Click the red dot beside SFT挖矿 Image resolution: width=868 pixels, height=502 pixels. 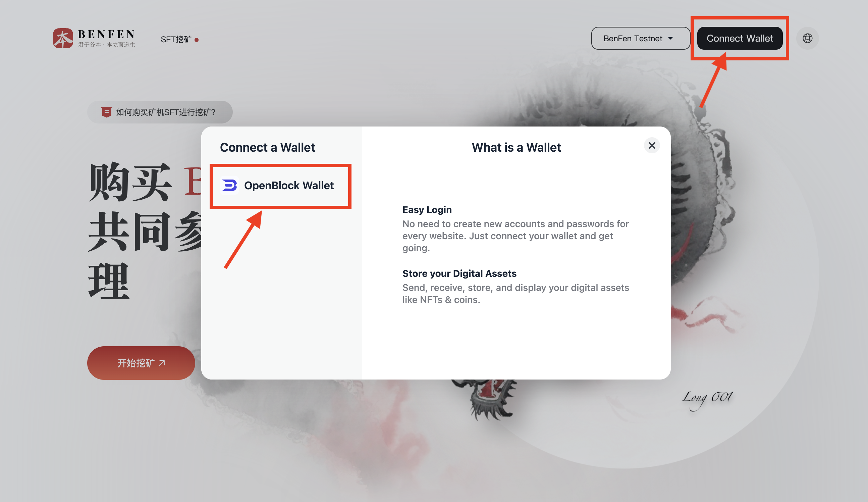(x=197, y=40)
